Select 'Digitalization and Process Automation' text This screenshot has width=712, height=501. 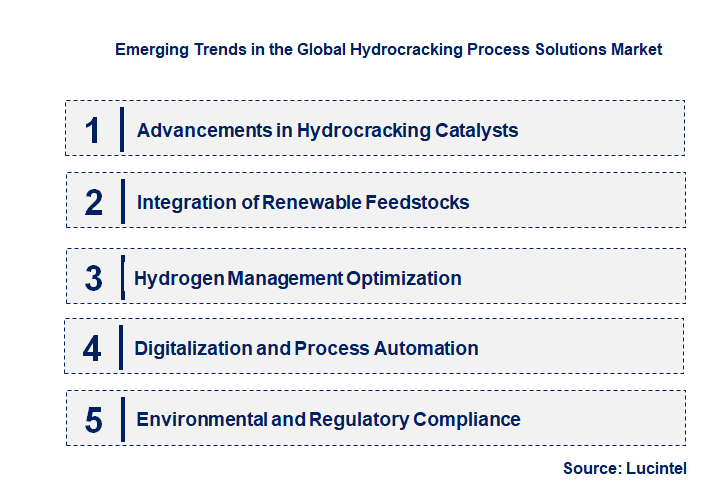tap(306, 348)
